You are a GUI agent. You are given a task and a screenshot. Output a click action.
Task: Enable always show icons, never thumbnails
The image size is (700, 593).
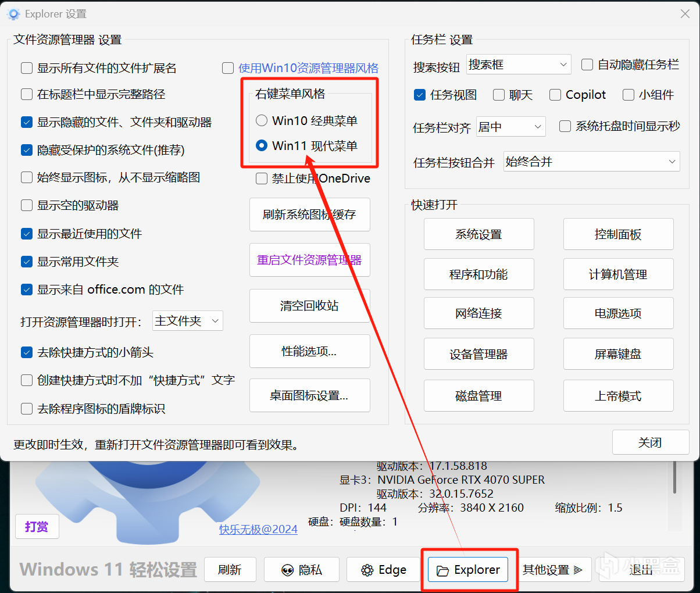tap(27, 177)
